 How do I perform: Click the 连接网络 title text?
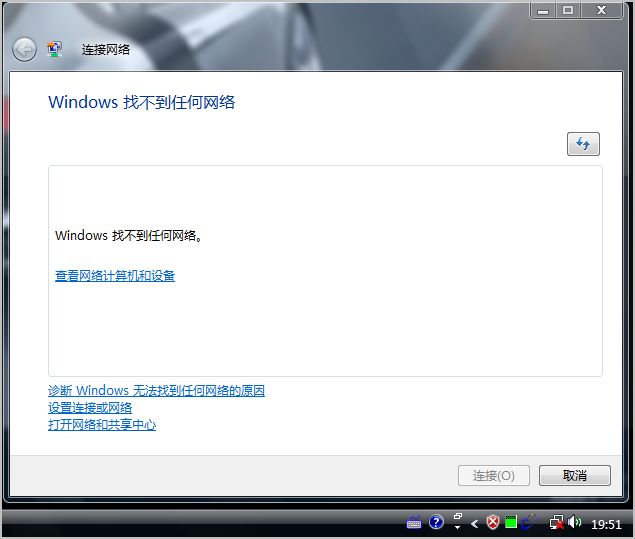click(x=106, y=49)
